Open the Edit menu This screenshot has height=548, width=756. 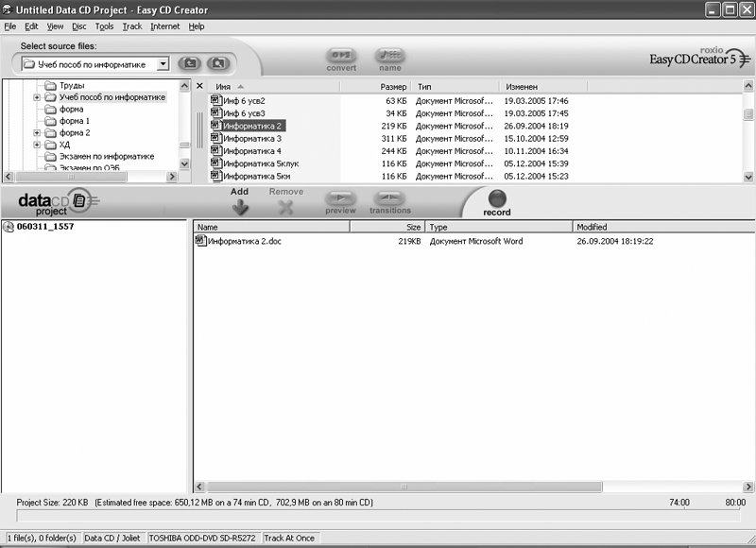click(31, 26)
